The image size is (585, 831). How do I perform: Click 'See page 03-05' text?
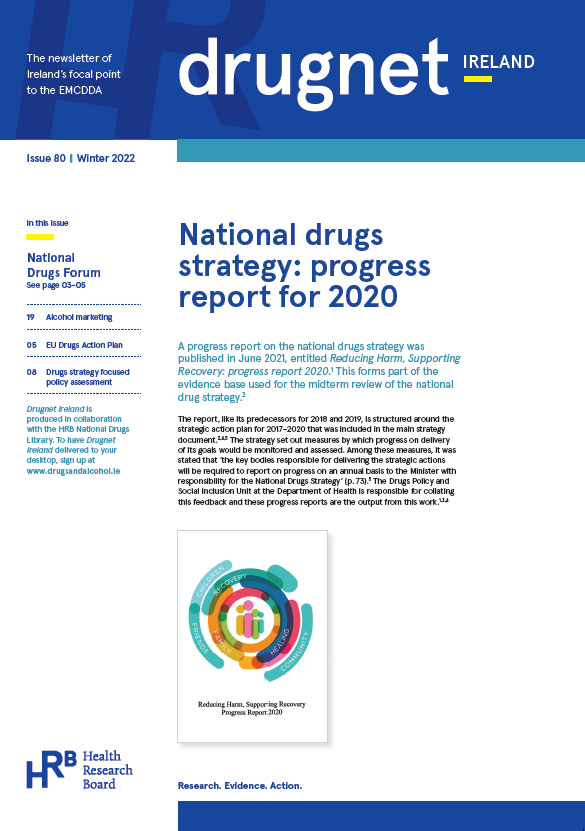[56, 285]
